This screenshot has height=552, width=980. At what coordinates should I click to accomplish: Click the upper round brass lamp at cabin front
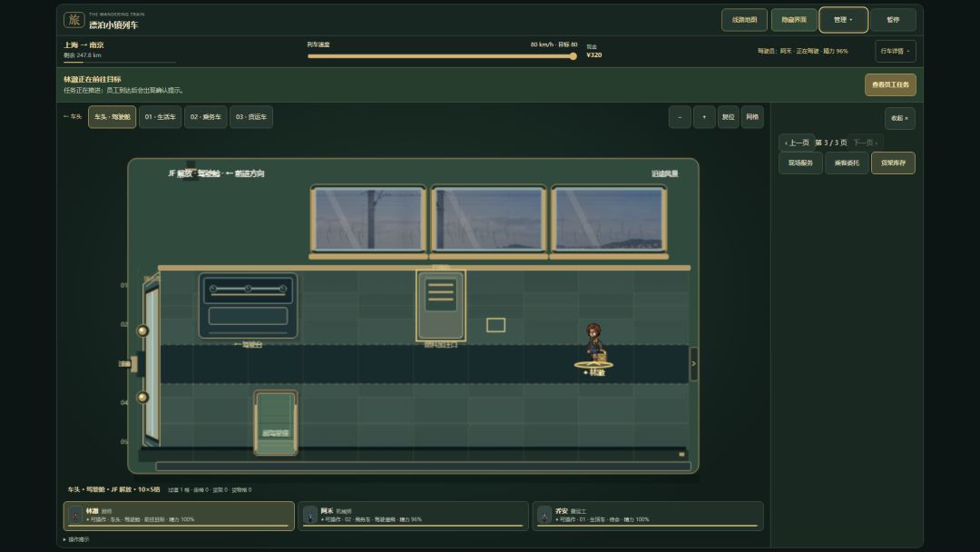(x=142, y=330)
